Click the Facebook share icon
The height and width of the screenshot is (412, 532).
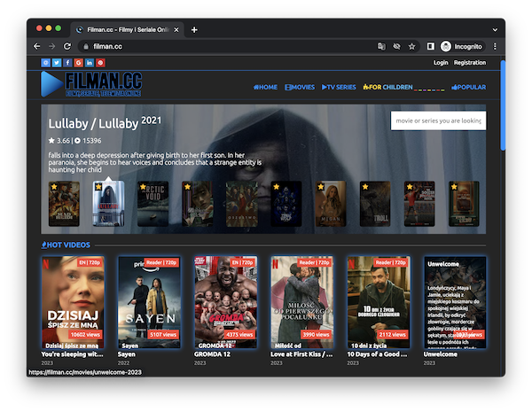67,63
